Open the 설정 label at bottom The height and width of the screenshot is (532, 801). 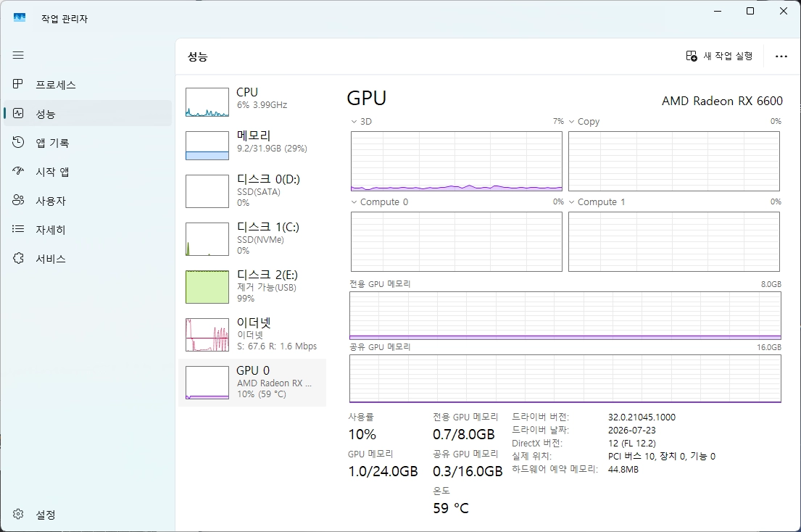(x=46, y=515)
